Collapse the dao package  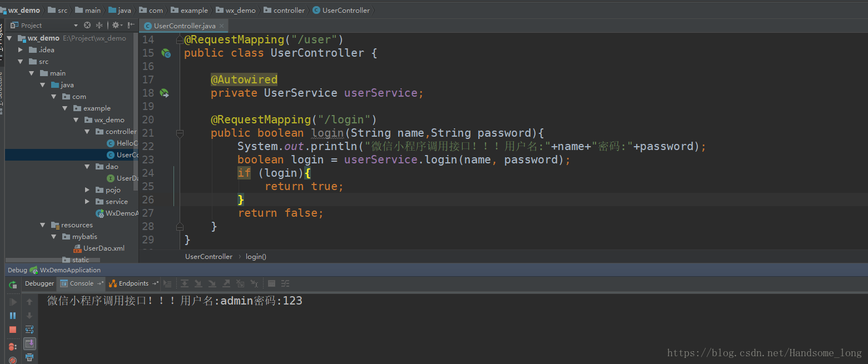coord(87,167)
